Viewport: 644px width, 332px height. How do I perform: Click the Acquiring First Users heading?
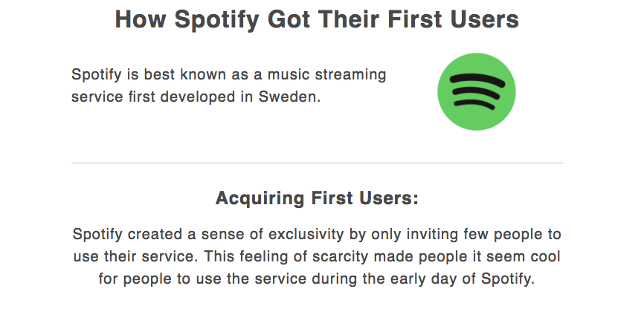coord(317,198)
